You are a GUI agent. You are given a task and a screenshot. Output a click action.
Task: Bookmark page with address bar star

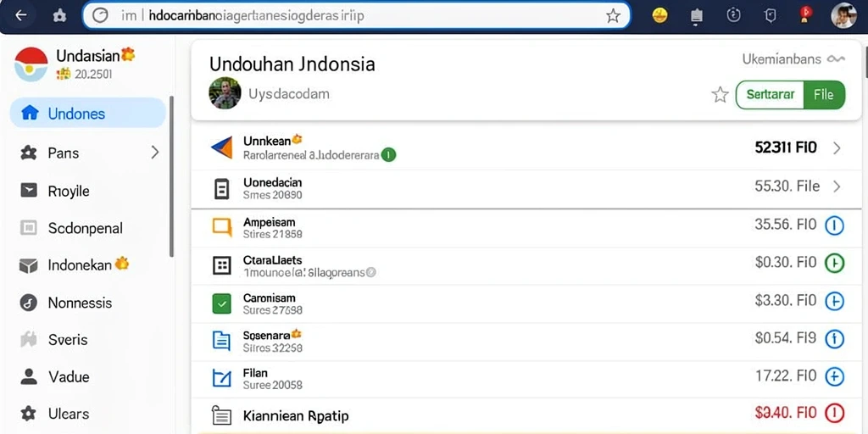613,16
